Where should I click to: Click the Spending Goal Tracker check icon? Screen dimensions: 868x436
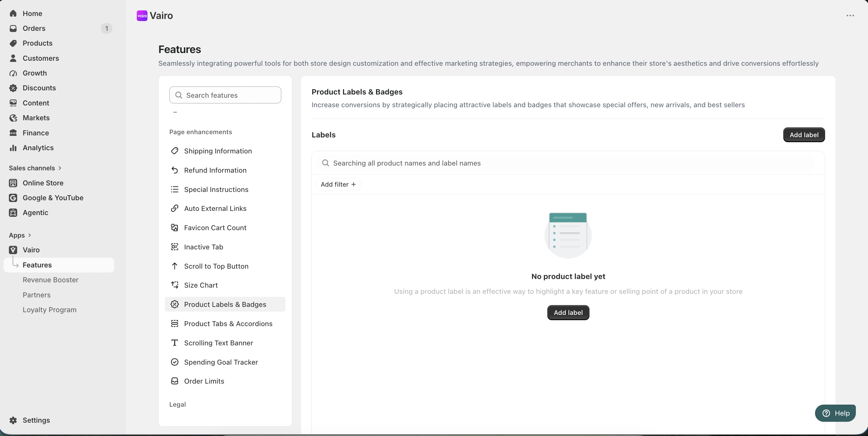tap(175, 362)
